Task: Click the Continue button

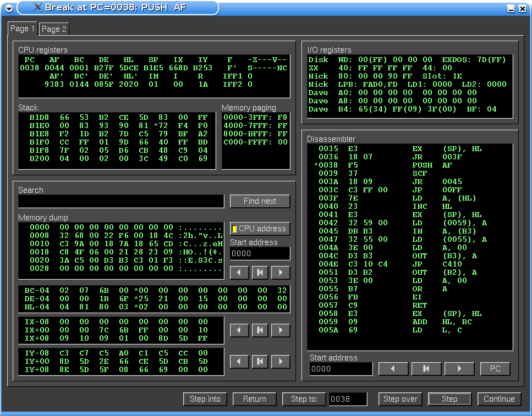Action: pos(499,399)
